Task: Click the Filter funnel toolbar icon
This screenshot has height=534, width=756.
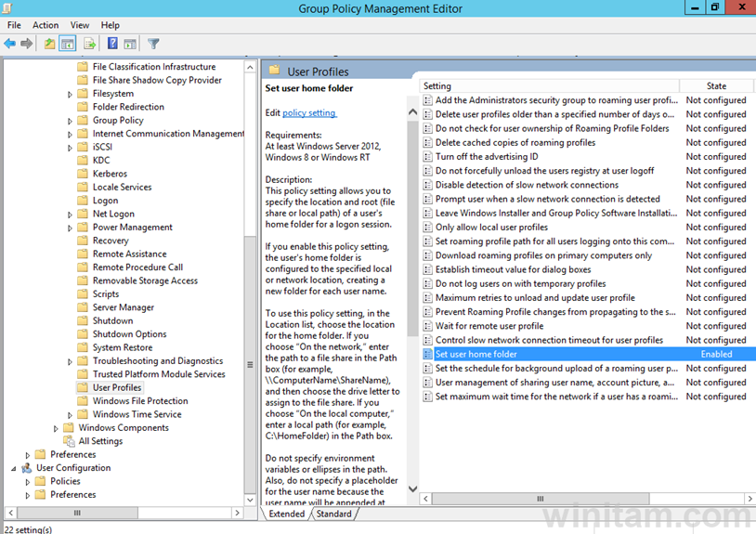Action: [x=153, y=44]
